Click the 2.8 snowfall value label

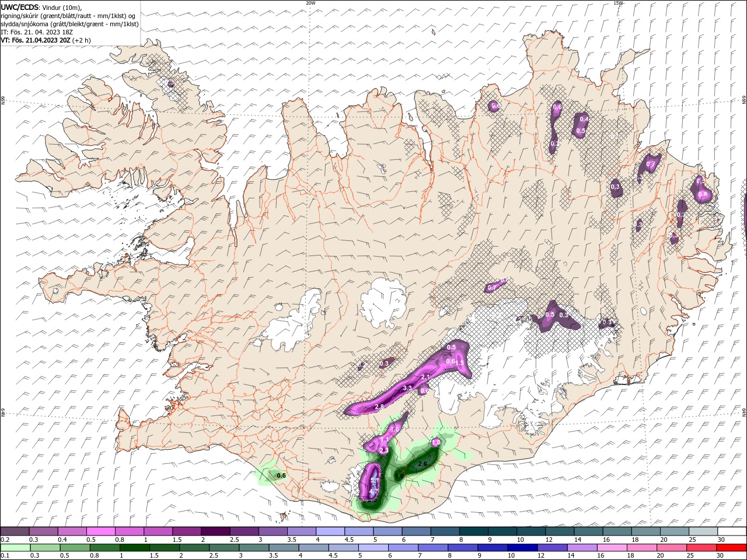pos(379,407)
